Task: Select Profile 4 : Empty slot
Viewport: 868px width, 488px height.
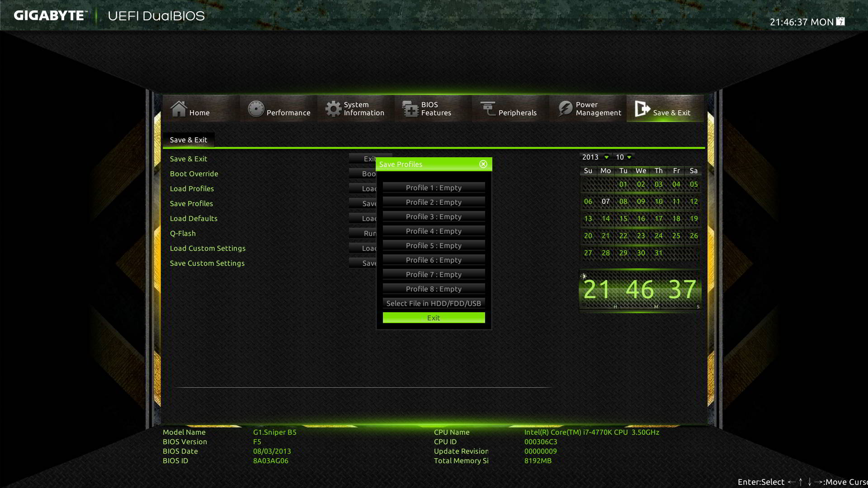Action: tap(434, 231)
